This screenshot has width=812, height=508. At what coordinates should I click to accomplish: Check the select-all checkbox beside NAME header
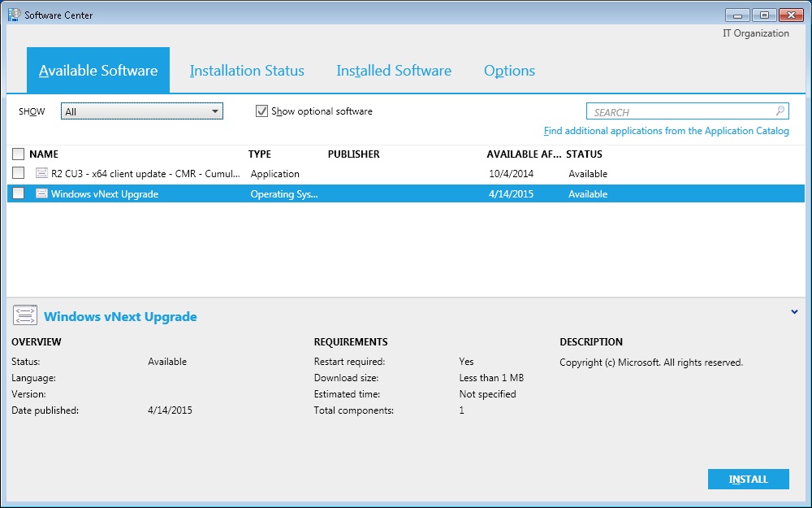tap(18, 154)
